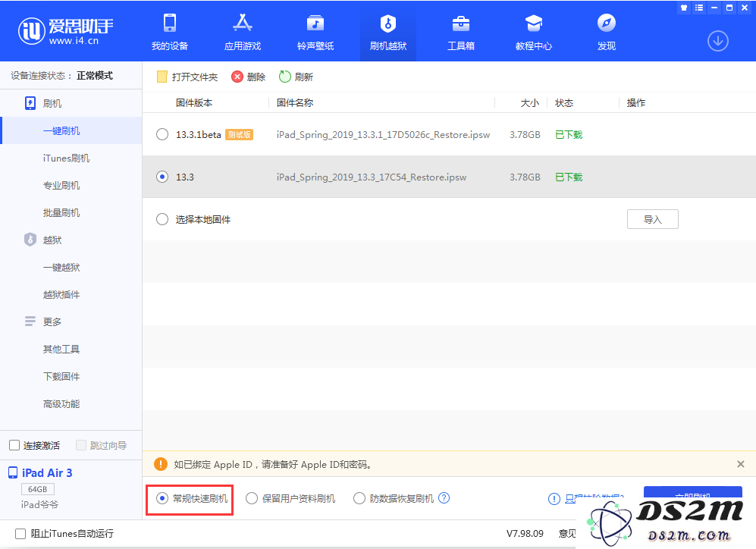Viewport: 756px width, 549px height.
Task: Open the 教程中心 tab
Action: point(534,33)
